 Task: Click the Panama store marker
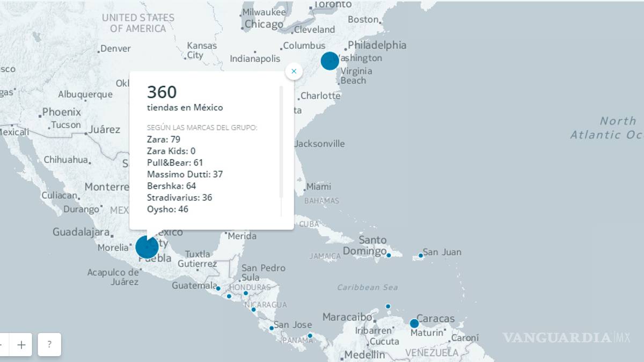click(310, 336)
